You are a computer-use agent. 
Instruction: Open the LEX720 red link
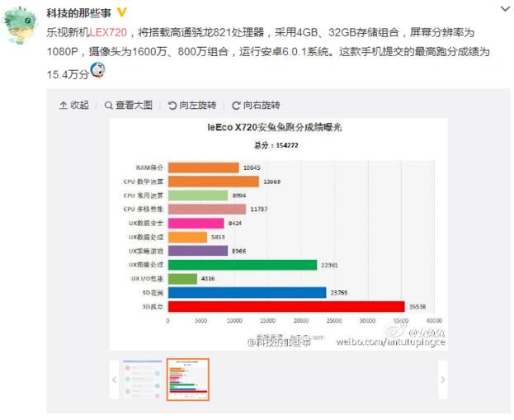click(108, 32)
